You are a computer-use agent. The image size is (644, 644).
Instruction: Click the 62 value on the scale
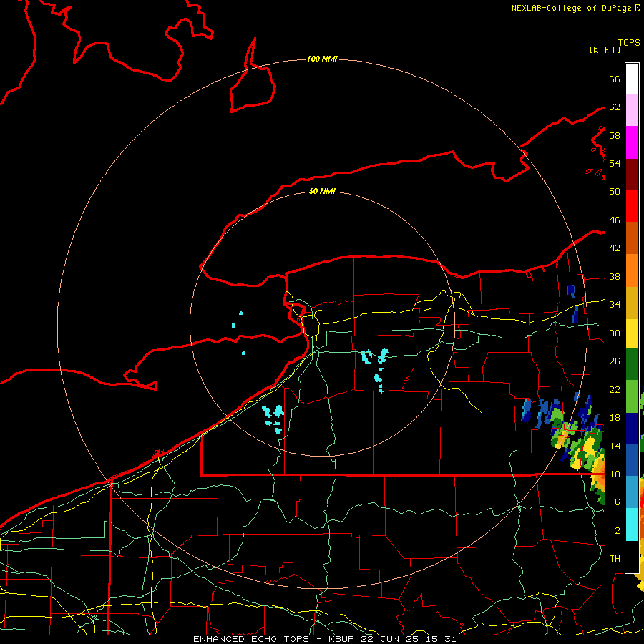coord(615,107)
